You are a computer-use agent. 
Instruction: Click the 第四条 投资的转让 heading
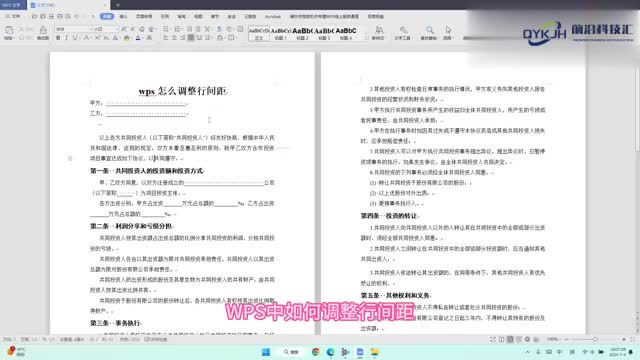[x=389, y=216]
